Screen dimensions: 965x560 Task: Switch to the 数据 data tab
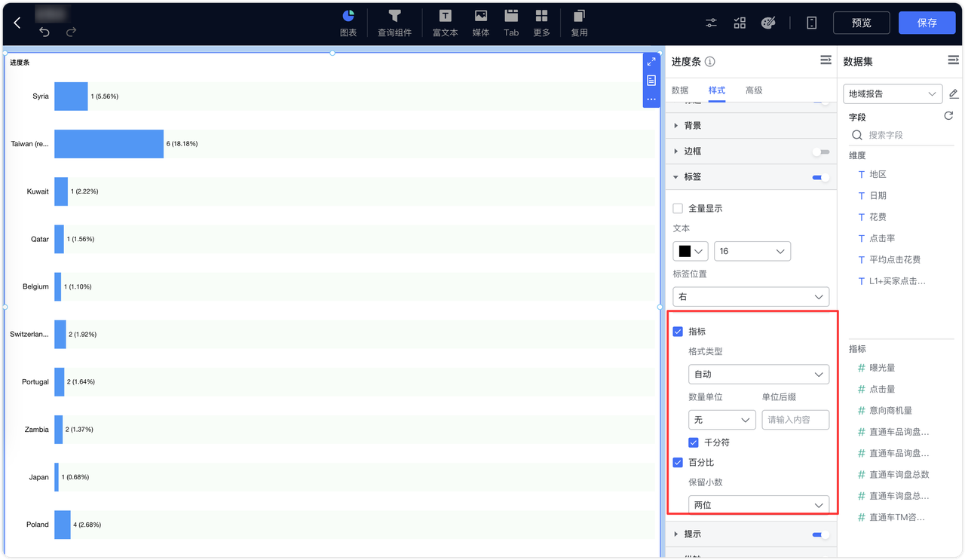(x=679, y=90)
